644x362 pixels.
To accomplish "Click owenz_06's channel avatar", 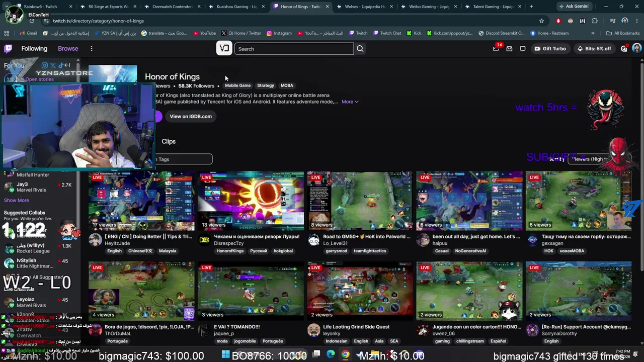I will click(x=423, y=330).
